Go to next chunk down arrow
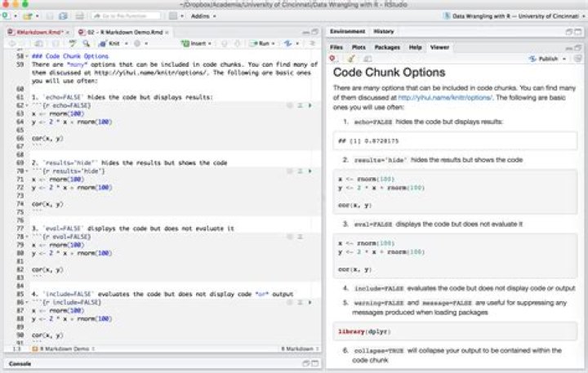The width and height of the screenshot is (588, 373). pos(238,44)
